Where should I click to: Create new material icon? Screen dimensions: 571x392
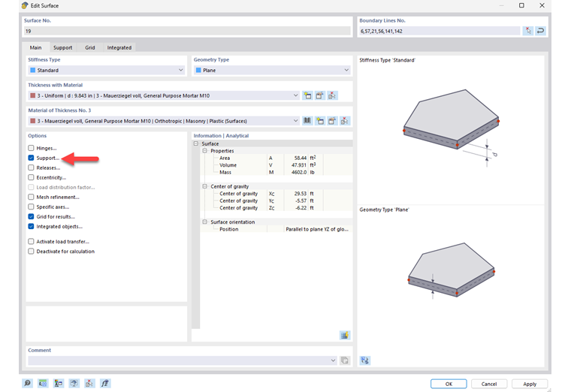[x=320, y=121]
